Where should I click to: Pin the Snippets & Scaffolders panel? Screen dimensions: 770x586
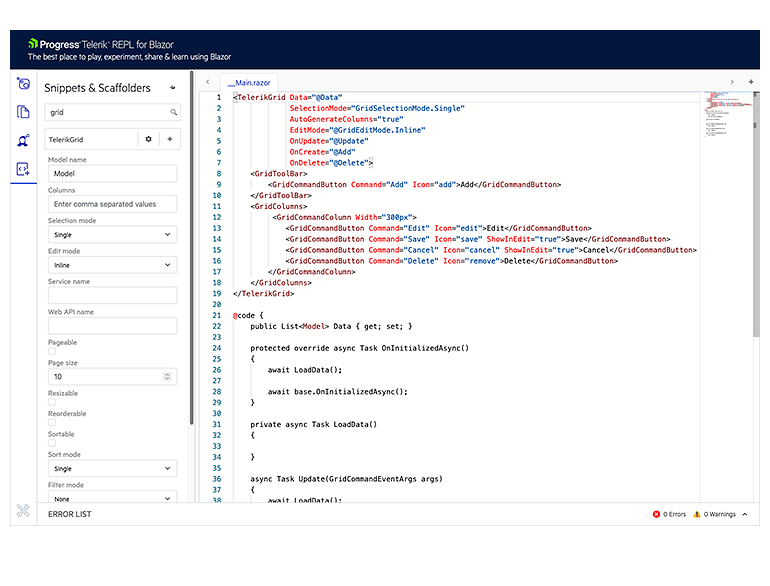pos(172,88)
